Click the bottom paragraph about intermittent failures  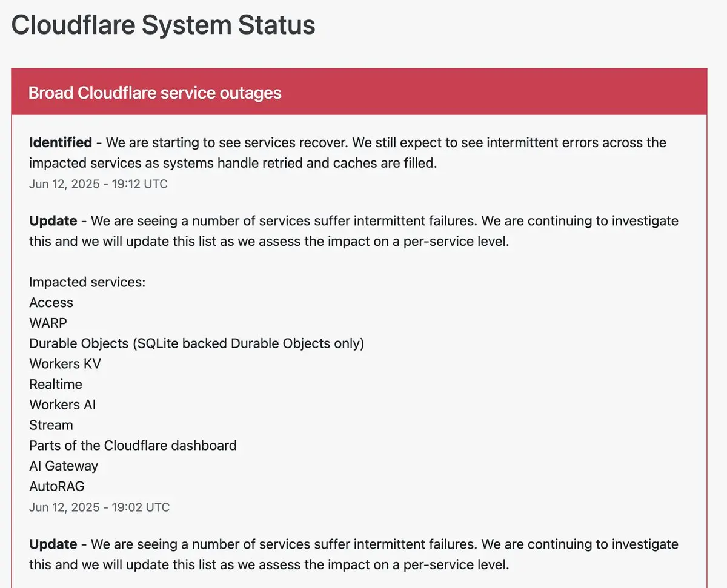354,555
